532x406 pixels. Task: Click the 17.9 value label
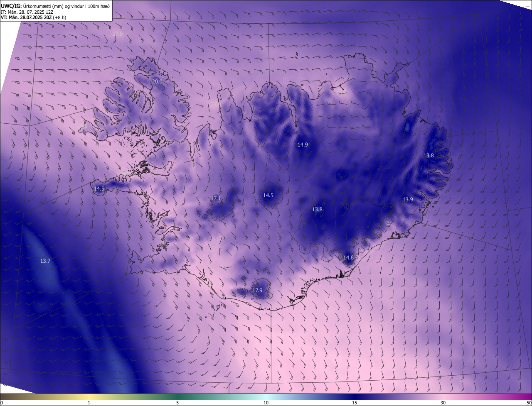point(257,291)
